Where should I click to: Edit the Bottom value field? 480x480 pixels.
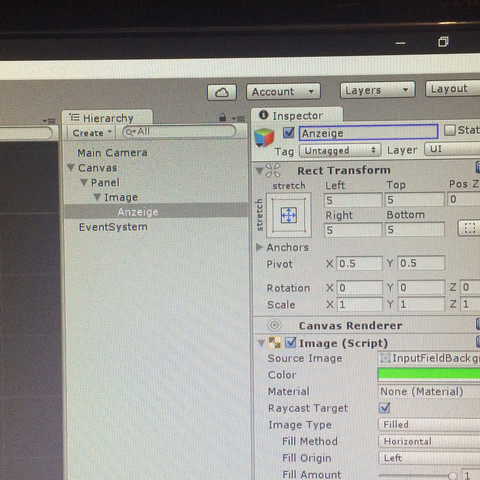tap(414, 229)
